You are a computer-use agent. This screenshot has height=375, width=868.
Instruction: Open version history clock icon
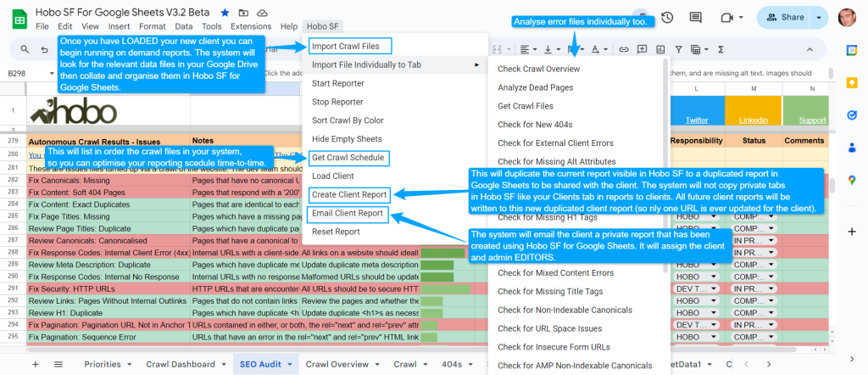(667, 18)
